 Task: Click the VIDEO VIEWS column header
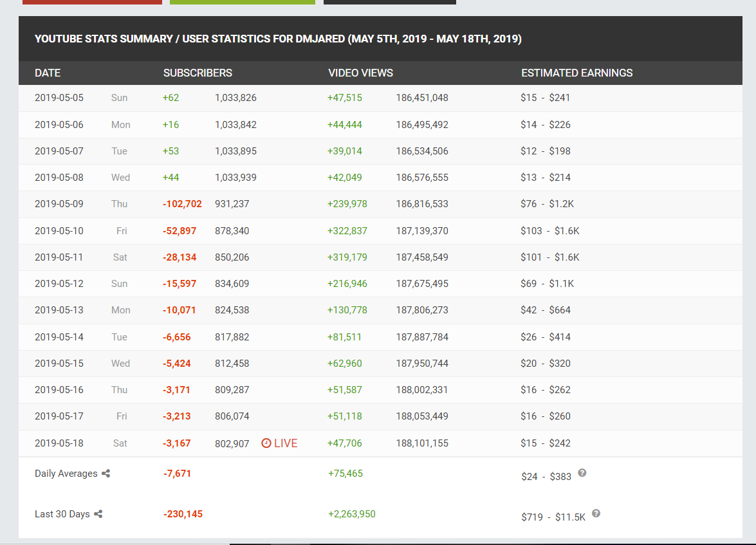click(x=361, y=73)
